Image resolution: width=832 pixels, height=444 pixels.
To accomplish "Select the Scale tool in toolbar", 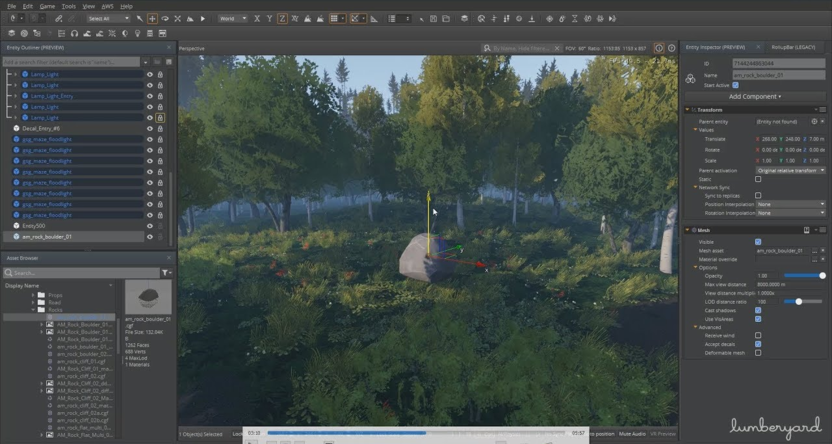I will click(x=177, y=18).
